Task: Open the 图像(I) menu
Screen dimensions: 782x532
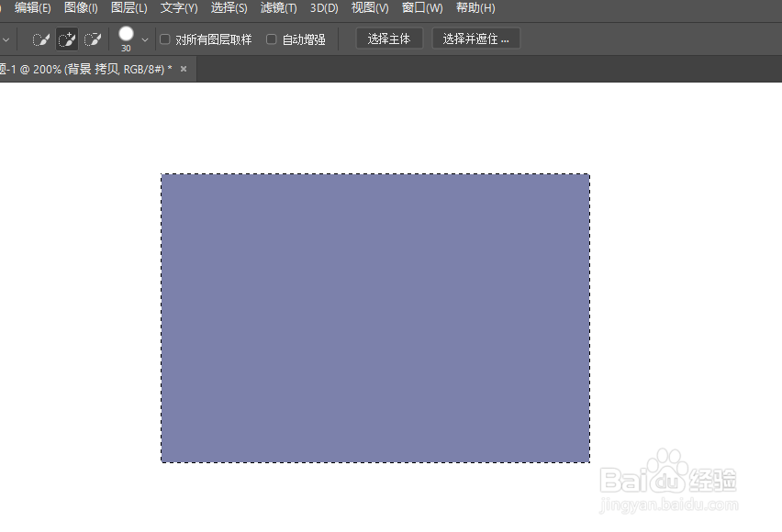Action: point(81,8)
